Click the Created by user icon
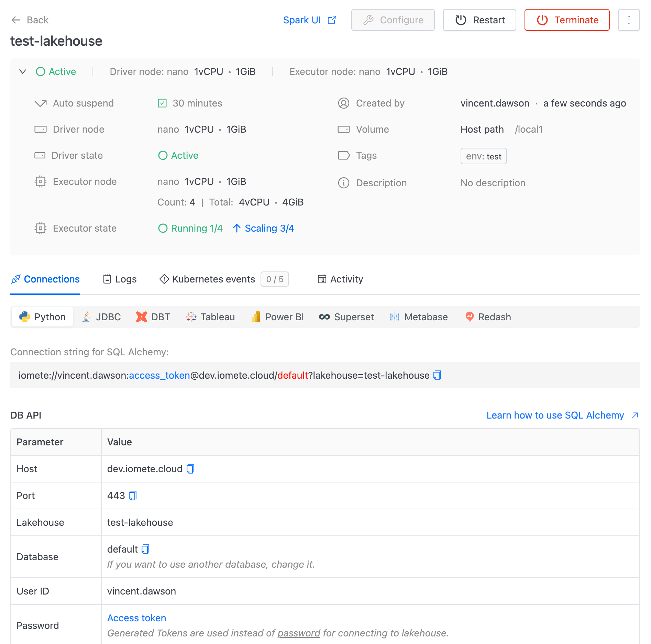Screen dimensions: 651x644 [344, 103]
